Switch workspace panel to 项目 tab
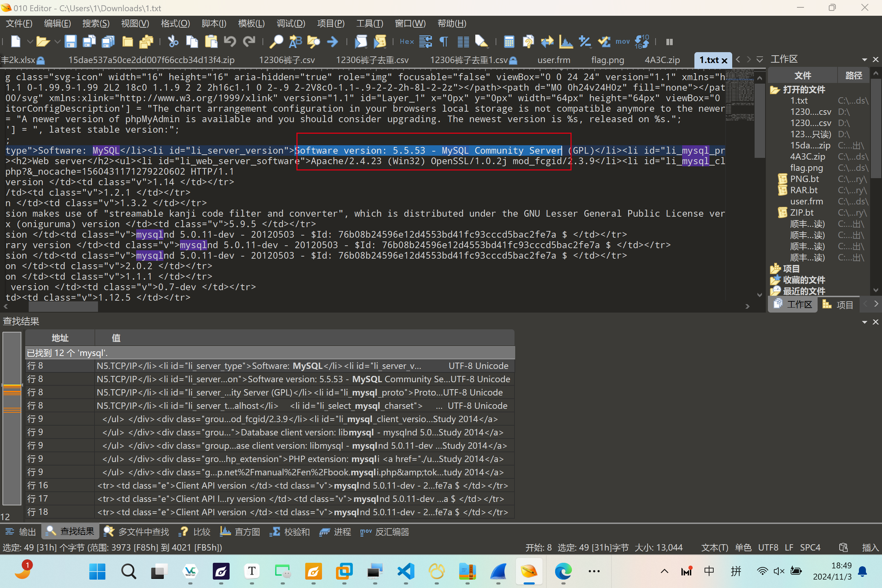Viewport: 882px width, 588px height. (838, 304)
